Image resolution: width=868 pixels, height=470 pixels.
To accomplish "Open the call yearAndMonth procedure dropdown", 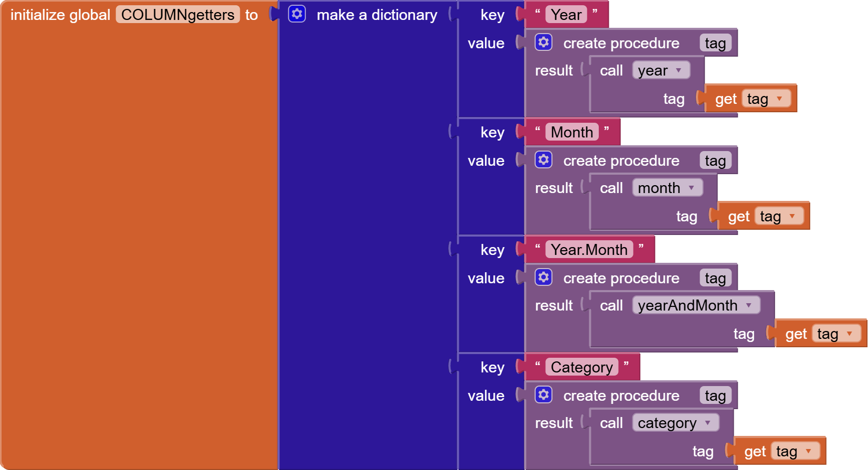I will coord(749,305).
